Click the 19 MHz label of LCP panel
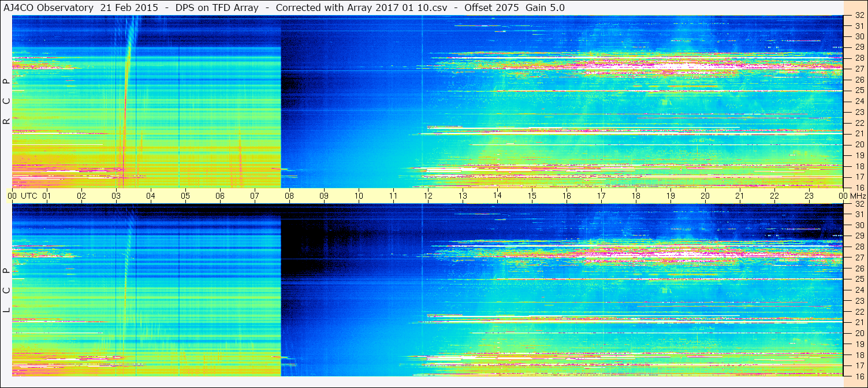 click(859, 344)
